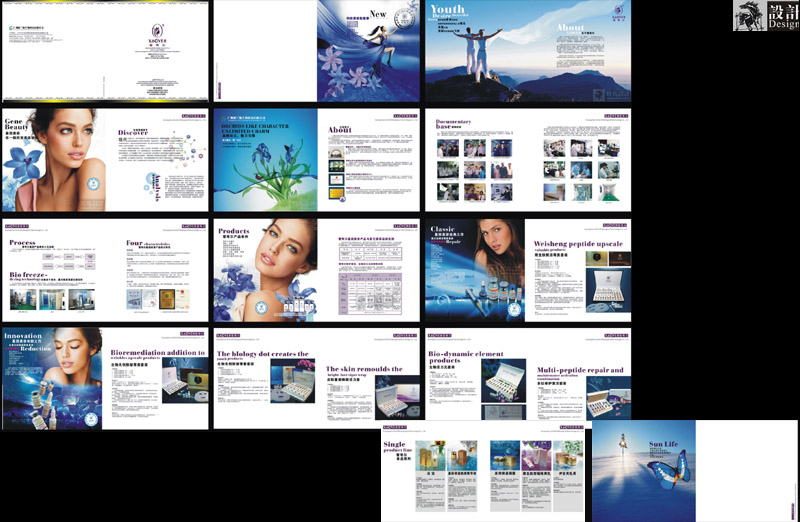Select the woman in blue dress illustration
The image size is (800, 522).
pos(381,50)
